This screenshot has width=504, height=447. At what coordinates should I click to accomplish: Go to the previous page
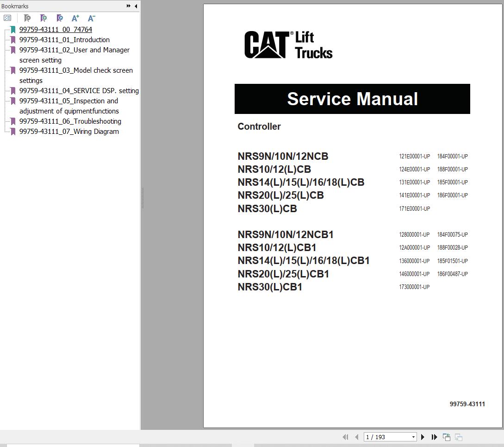[x=356, y=437]
